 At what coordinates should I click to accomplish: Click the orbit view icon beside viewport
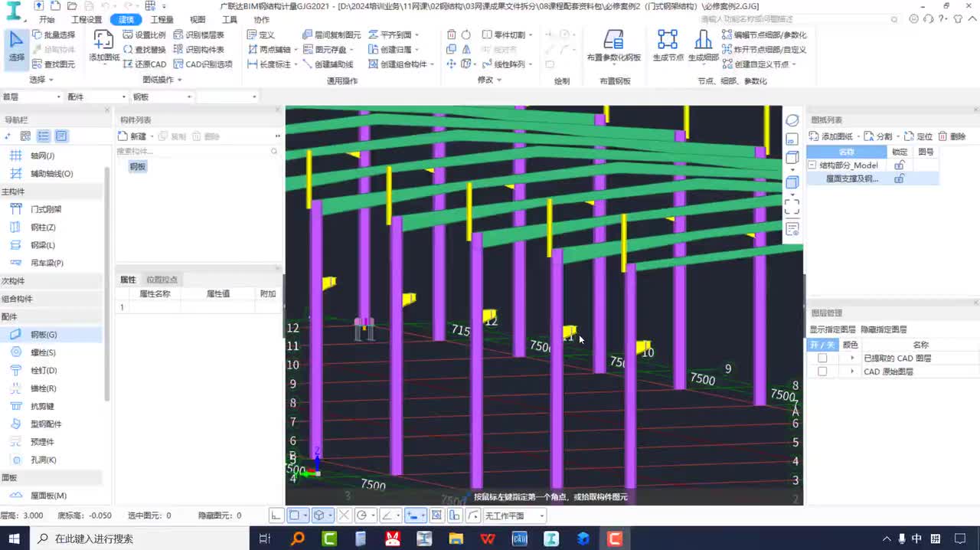pos(792,120)
